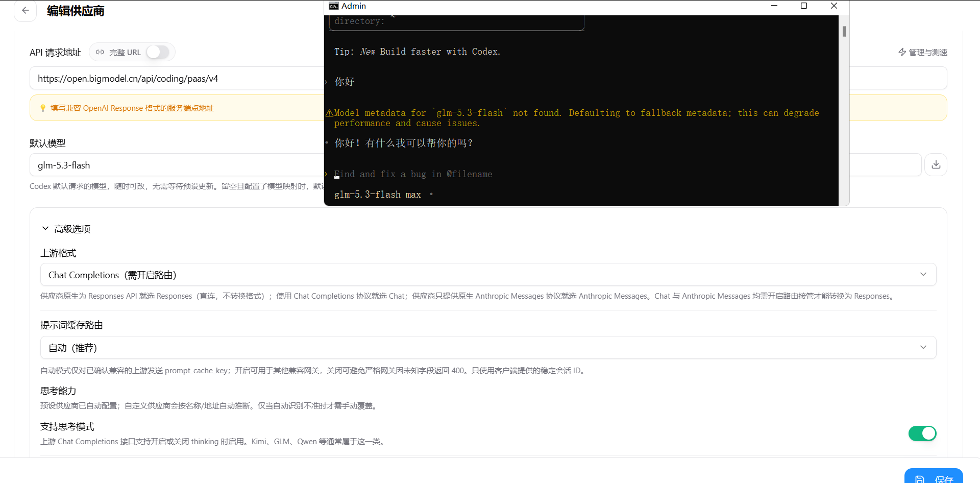Disable the 支持思考模式 switch
Viewport: 980px width, 483px height.
coord(922,433)
